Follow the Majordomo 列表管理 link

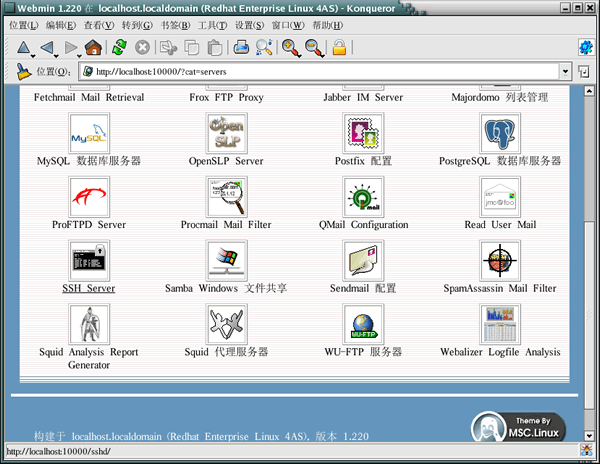[x=500, y=98]
